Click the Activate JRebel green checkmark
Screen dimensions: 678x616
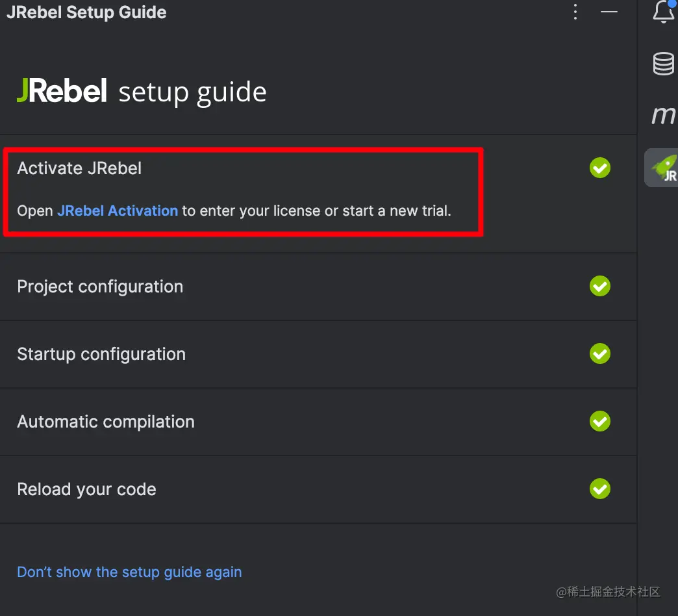599,168
